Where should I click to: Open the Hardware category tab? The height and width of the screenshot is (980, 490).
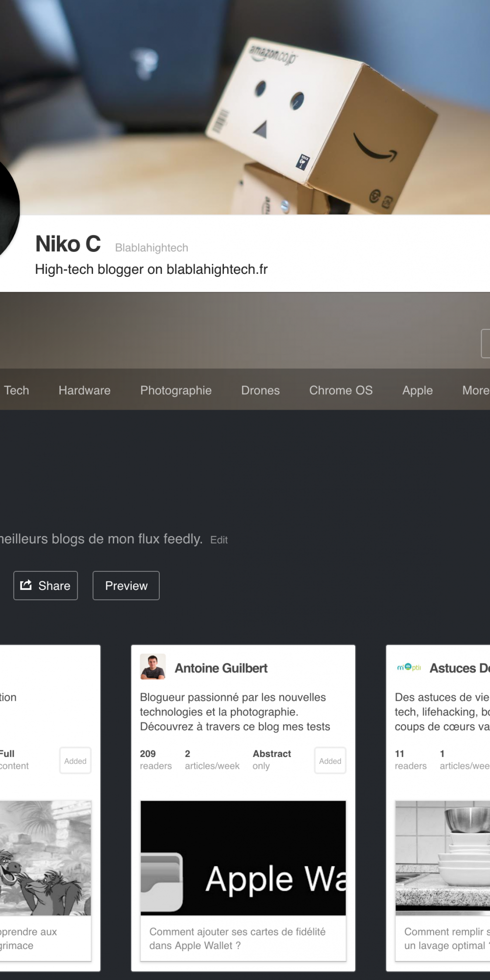coord(85,391)
